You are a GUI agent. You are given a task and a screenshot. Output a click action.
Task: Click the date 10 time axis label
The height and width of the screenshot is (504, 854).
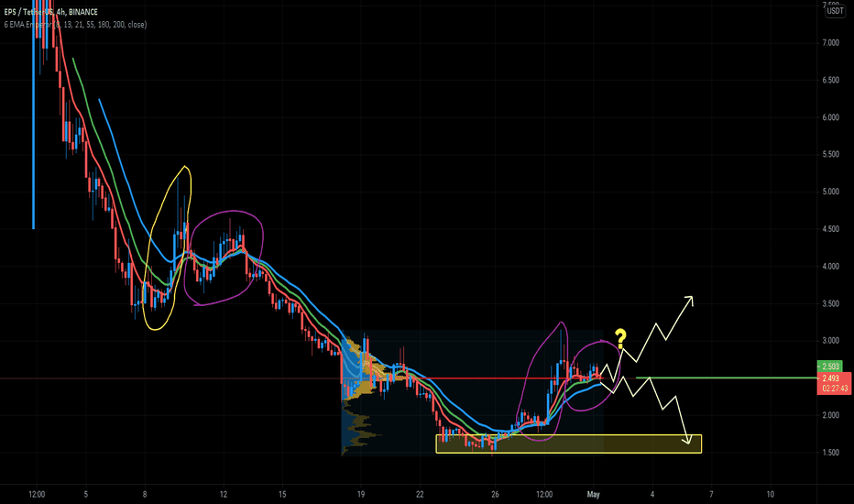pyautogui.click(x=770, y=494)
